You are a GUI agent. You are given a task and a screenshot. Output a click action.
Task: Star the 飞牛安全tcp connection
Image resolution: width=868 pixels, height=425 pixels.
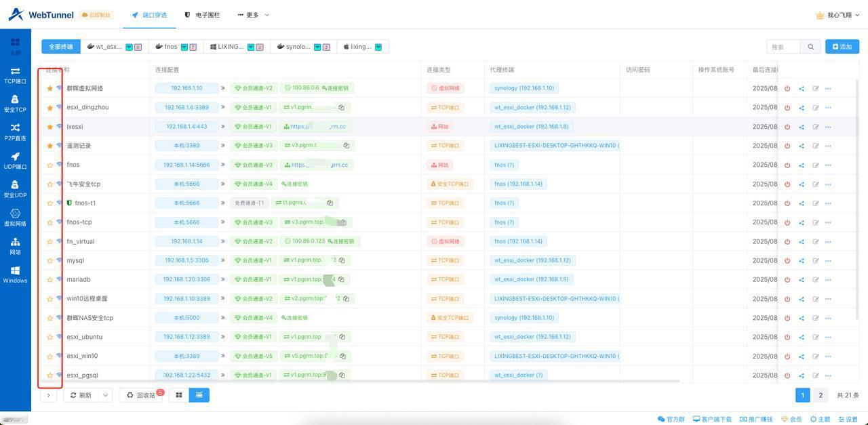(x=50, y=184)
